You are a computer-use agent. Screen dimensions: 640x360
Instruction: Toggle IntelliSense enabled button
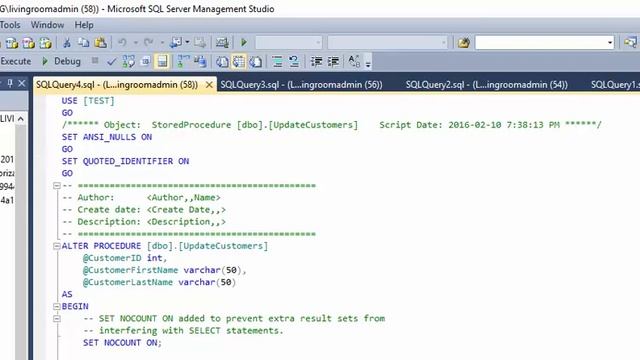pos(162,62)
